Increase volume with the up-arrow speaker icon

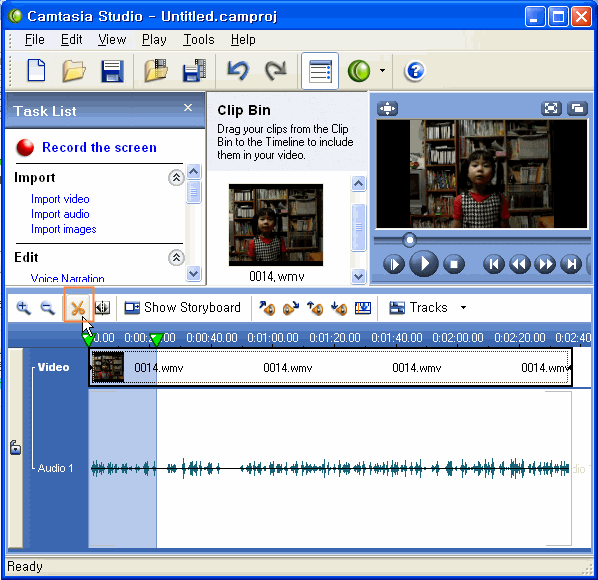[x=315, y=308]
